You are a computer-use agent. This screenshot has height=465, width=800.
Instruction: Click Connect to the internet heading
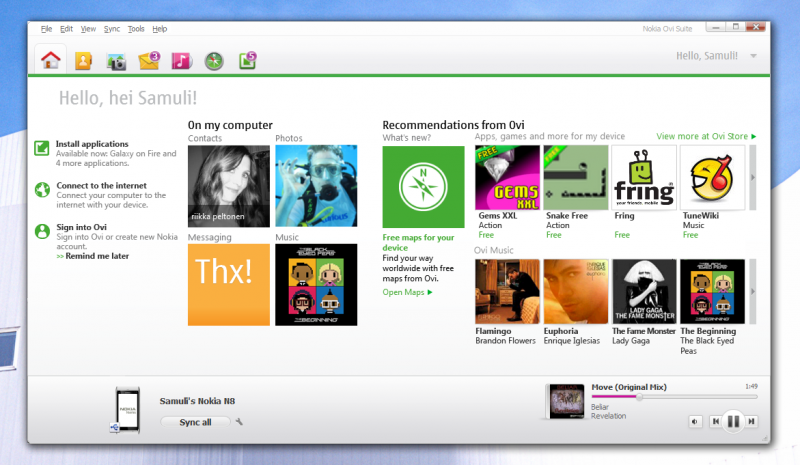(102, 186)
